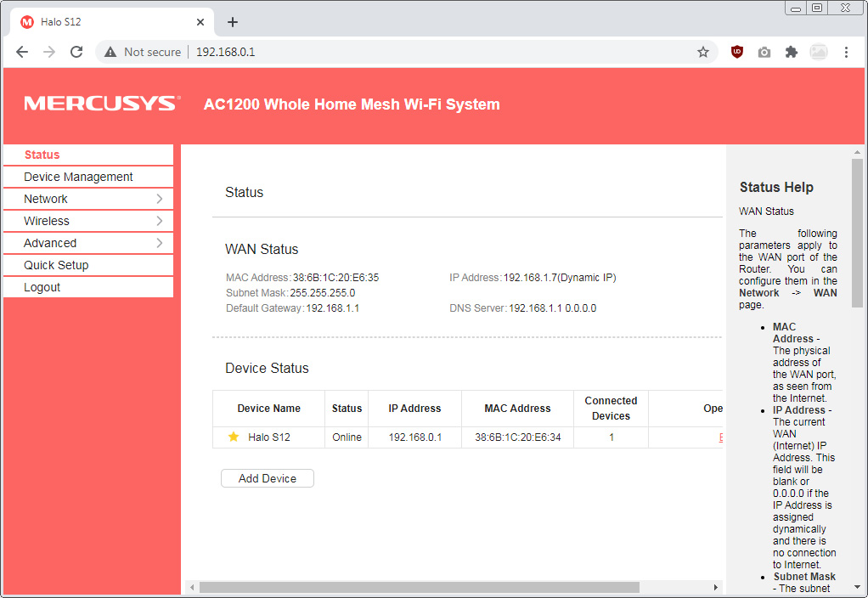Viewport: 868px width, 598px height.
Task: Click the vertical scrollbar down arrow
Action: click(x=858, y=587)
